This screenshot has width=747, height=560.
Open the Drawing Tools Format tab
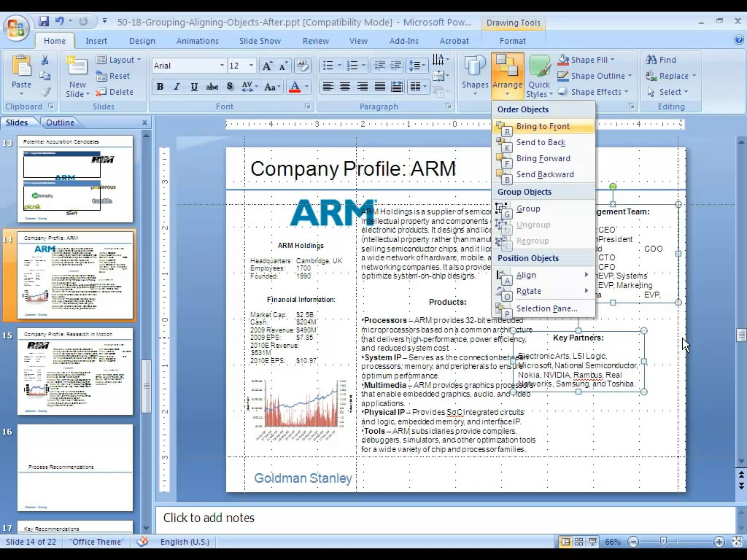513,41
